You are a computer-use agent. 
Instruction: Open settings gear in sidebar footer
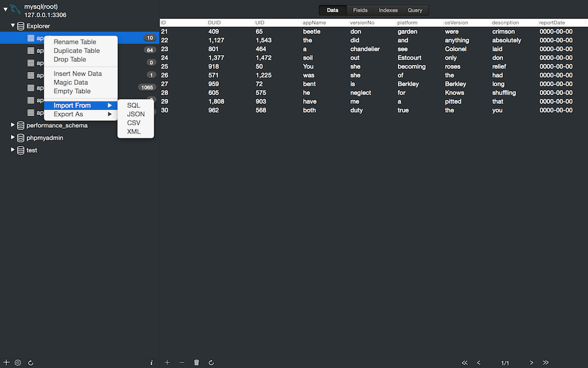pyautogui.click(x=18, y=363)
